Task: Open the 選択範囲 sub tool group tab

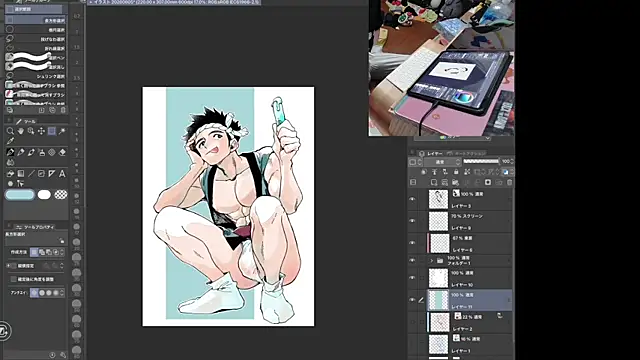Action: click(x=33, y=9)
